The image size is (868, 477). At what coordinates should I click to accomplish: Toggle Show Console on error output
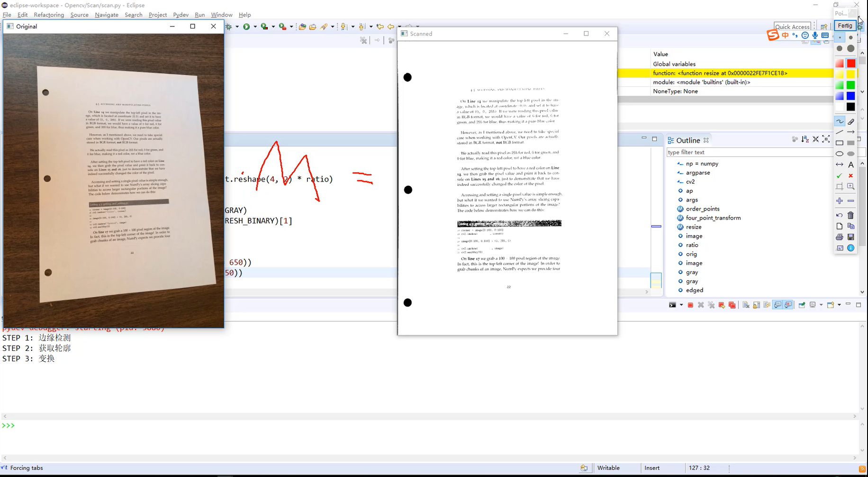point(788,305)
